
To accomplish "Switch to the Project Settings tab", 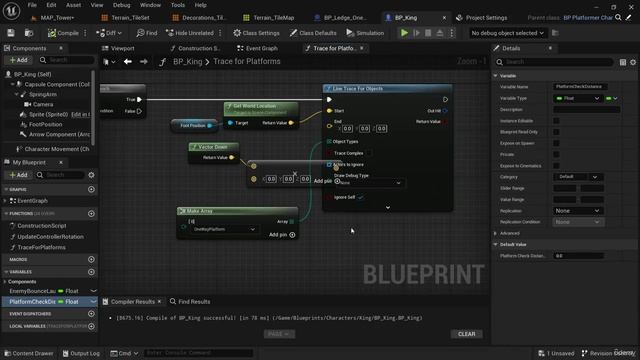I will (x=482, y=18).
